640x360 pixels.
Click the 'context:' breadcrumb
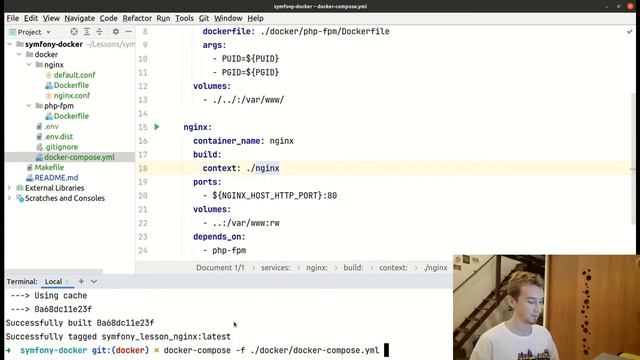click(x=393, y=268)
